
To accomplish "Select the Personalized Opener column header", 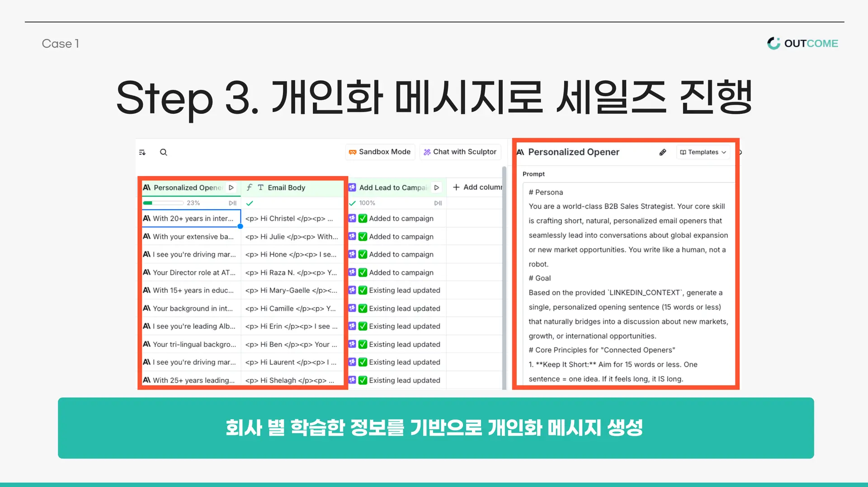I will tap(188, 187).
